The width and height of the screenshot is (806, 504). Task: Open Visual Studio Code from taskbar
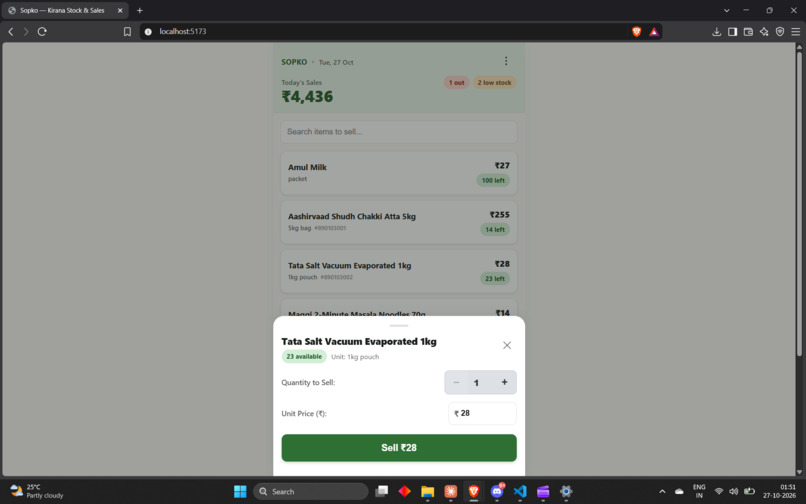click(x=520, y=492)
